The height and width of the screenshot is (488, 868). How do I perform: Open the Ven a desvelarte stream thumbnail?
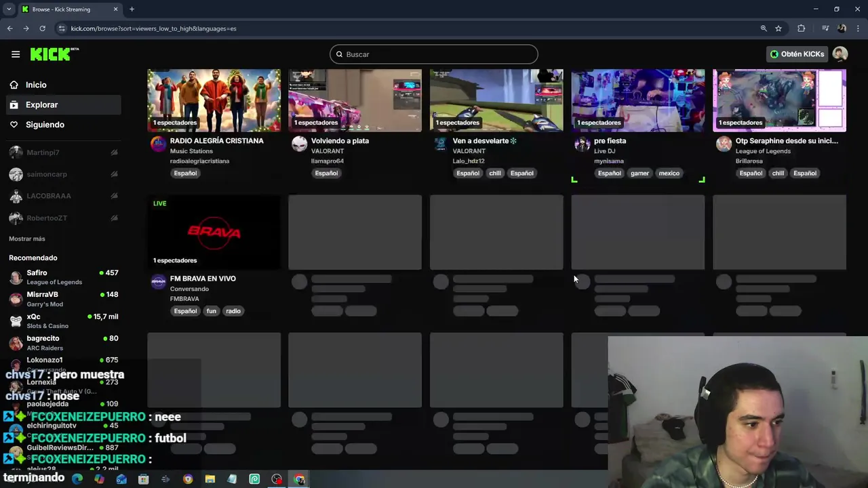496,100
